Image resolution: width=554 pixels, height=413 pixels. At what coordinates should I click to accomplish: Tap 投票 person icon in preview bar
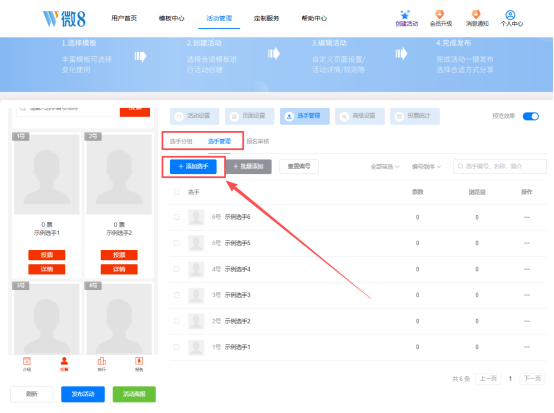click(x=64, y=361)
